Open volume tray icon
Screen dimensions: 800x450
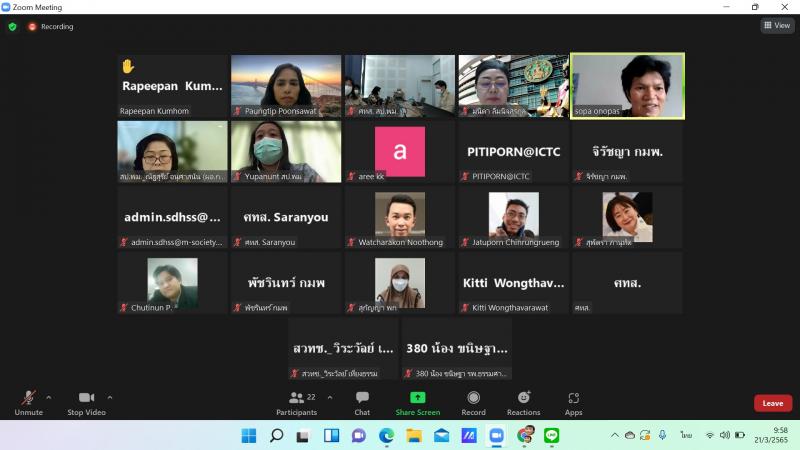(724, 435)
